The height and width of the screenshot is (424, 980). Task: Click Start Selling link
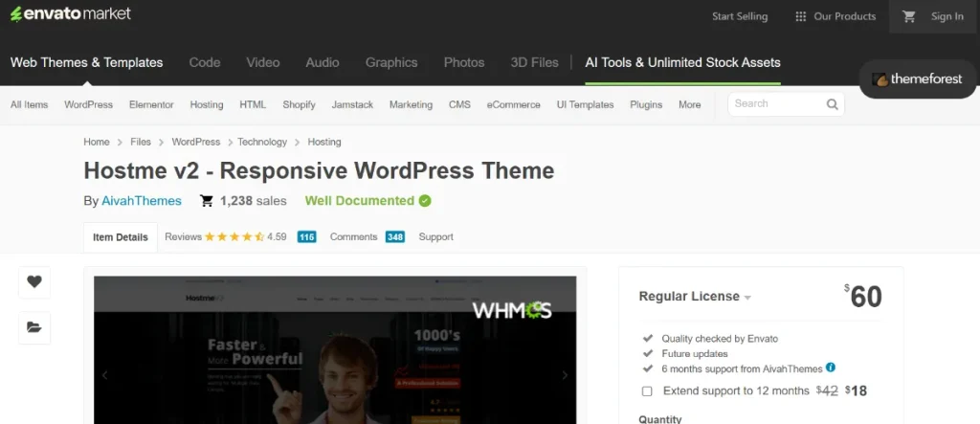tap(740, 17)
